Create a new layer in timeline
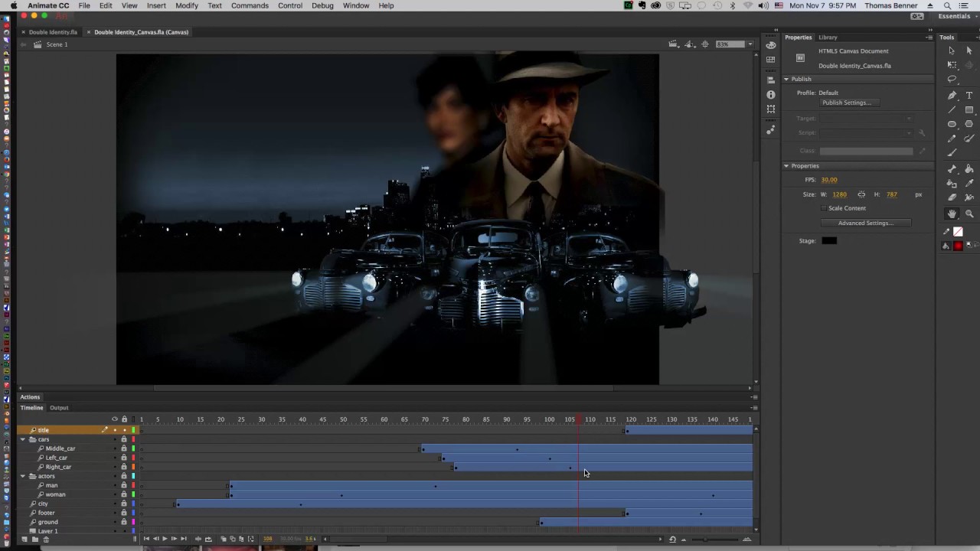The height and width of the screenshot is (551, 980). (x=24, y=540)
